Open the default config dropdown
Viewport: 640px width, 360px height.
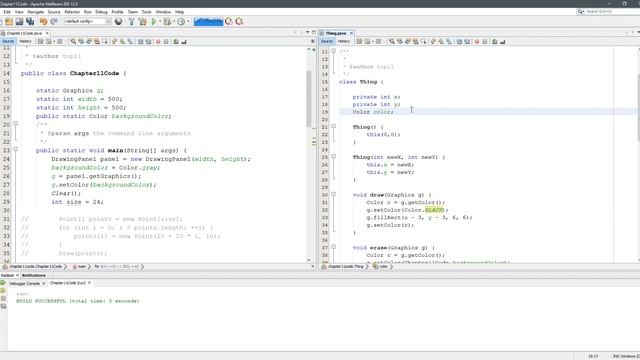[x=88, y=21]
